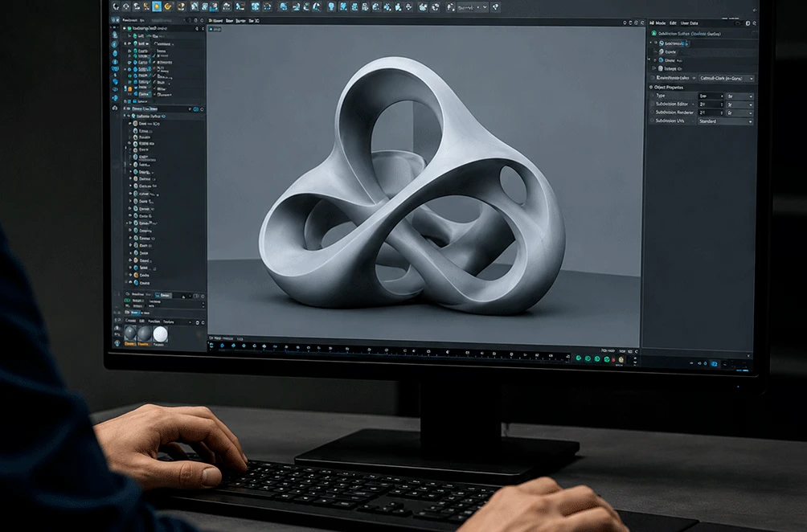Viewport: 807px width, 532px height.
Task: Expand the fourth row in the attributes object list
Action: pyautogui.click(x=654, y=68)
